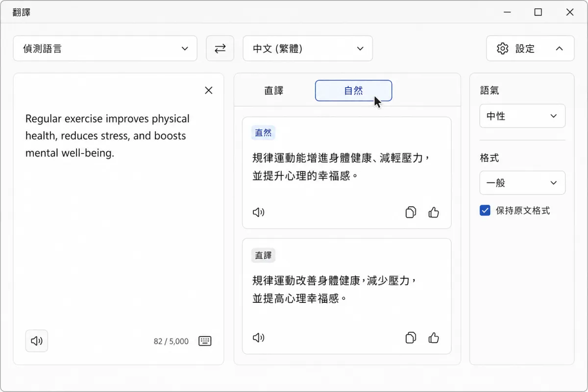Play audio of the 直譯 translation card
Screen dimensions: 588x392
point(258,338)
